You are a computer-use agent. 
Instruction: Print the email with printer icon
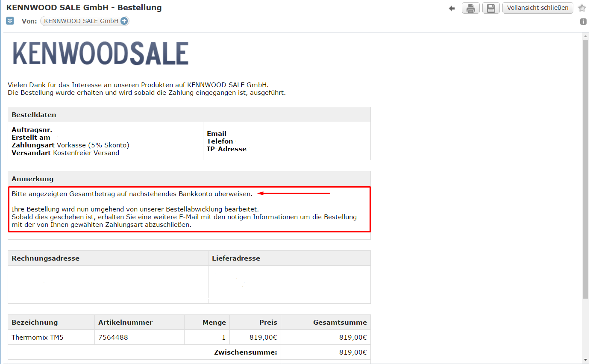tap(471, 8)
